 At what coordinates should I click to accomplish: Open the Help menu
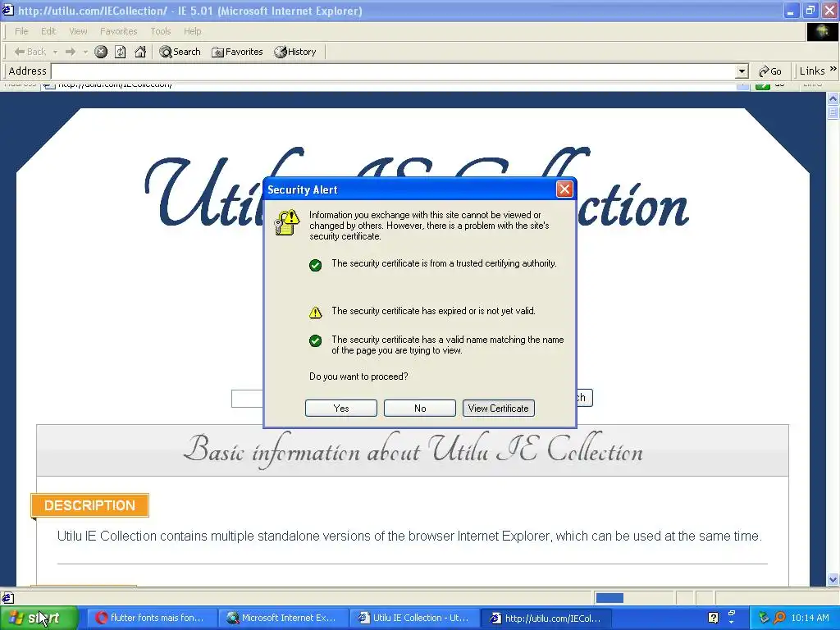[x=192, y=31]
